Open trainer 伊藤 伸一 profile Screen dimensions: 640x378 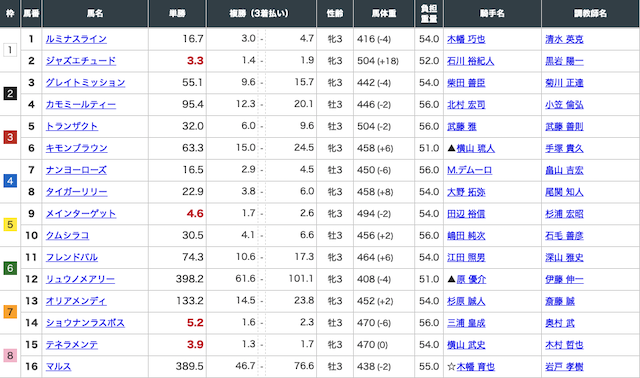point(564,279)
